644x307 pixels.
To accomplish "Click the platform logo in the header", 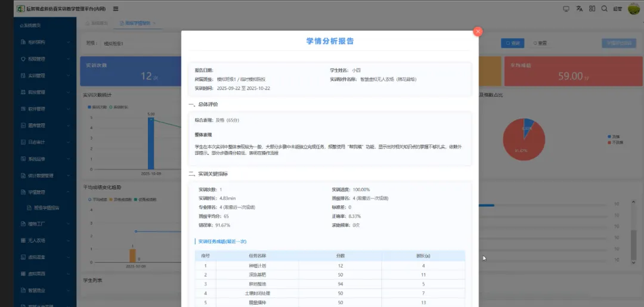I will tap(20, 8).
